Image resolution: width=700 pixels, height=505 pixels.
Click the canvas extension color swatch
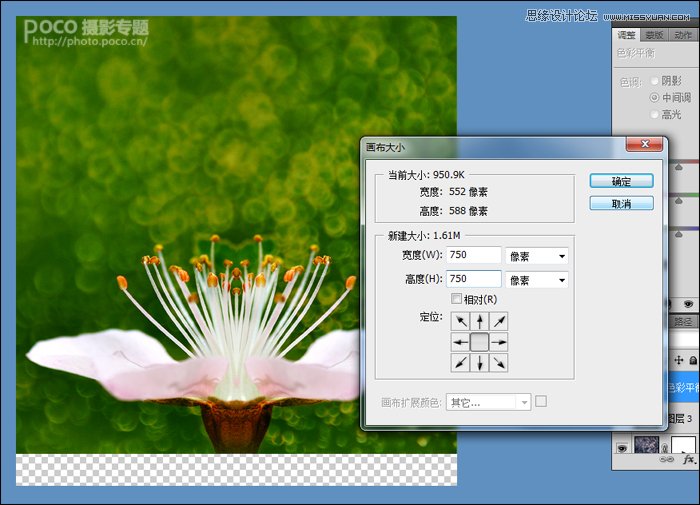(541, 401)
